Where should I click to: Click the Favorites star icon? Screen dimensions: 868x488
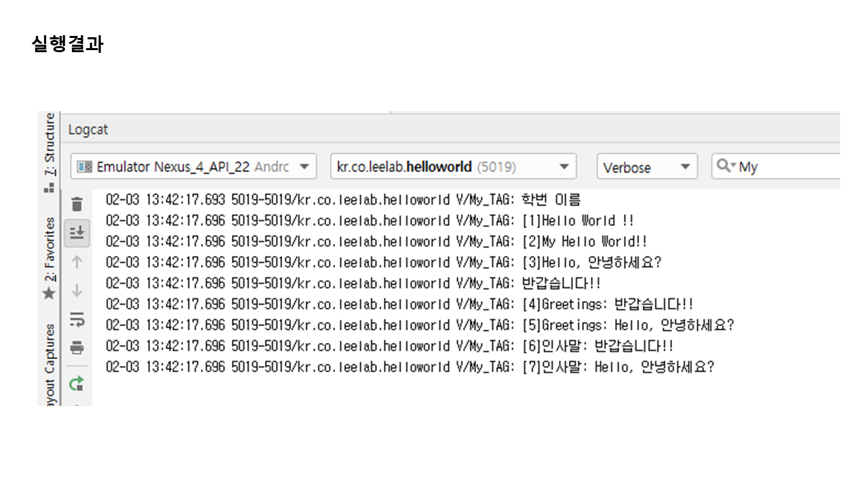coord(49,293)
